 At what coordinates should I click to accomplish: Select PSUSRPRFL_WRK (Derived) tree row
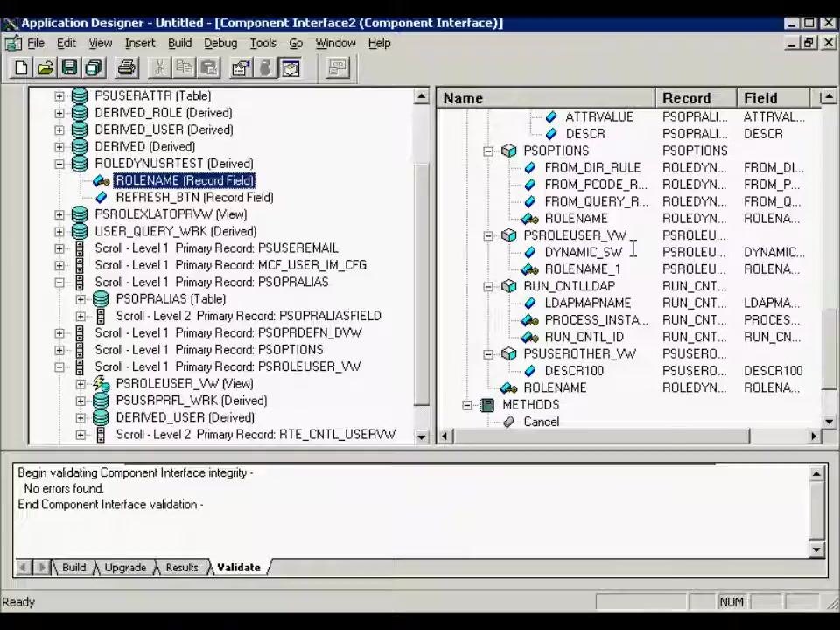click(192, 401)
